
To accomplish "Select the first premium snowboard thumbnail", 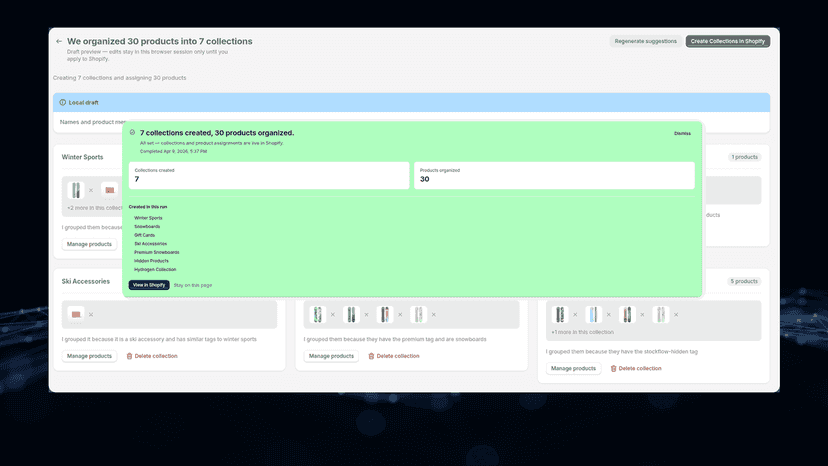I will (x=318, y=314).
